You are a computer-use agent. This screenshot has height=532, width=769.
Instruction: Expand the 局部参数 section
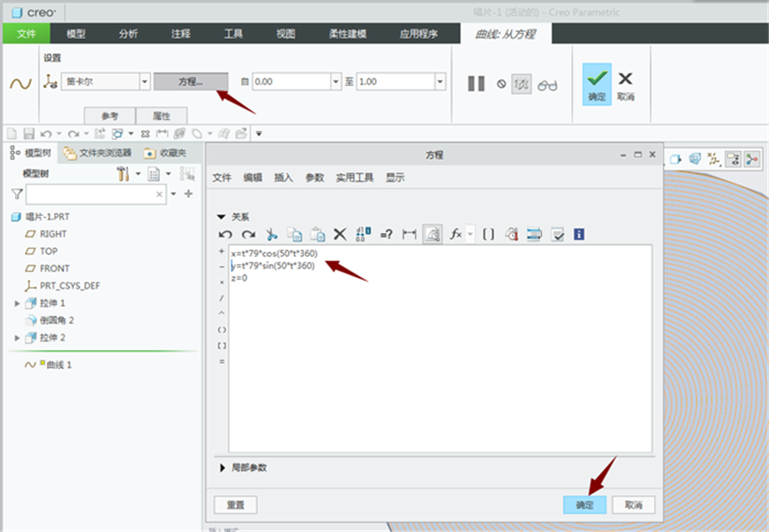tap(221, 468)
